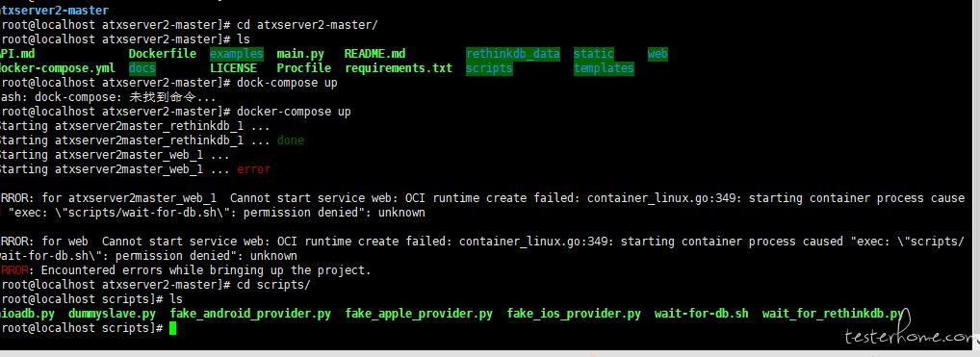980x357 pixels.
Task: Select the examples directory name
Action: (x=236, y=54)
